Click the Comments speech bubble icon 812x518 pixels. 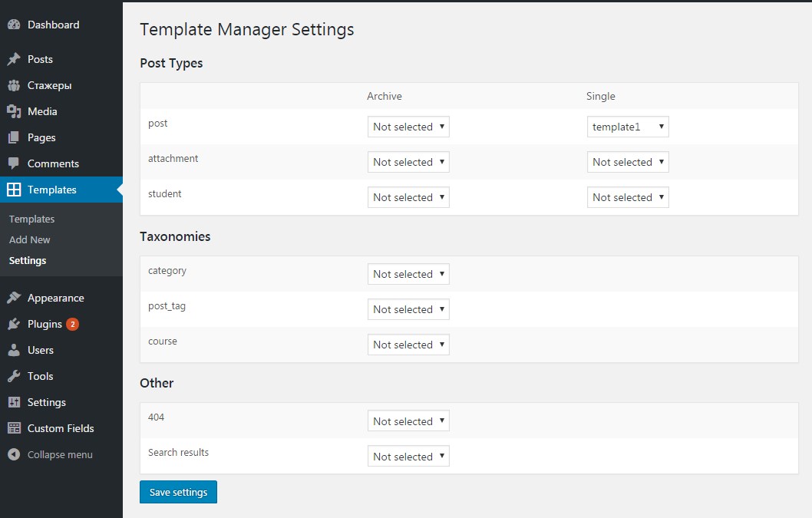pos(14,163)
